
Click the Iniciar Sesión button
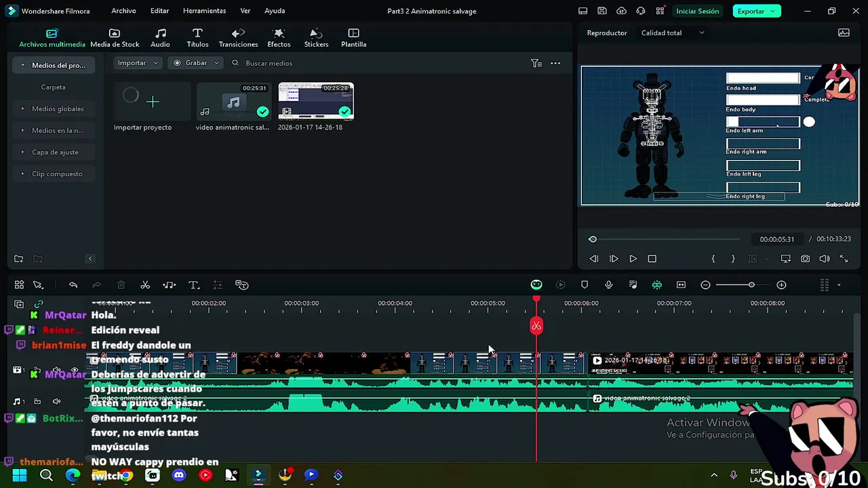(697, 11)
